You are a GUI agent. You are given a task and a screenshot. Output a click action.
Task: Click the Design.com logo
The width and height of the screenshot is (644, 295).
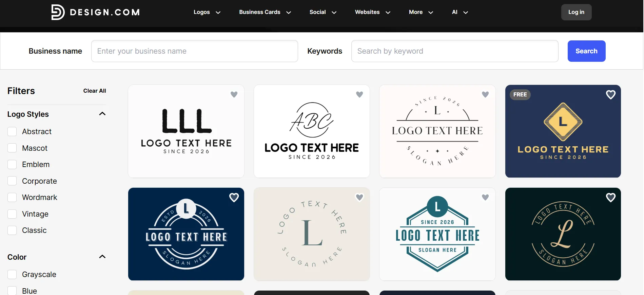(x=95, y=12)
